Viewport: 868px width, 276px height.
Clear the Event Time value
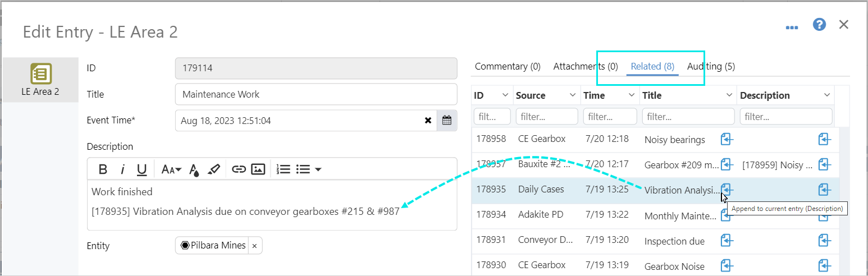click(x=428, y=121)
